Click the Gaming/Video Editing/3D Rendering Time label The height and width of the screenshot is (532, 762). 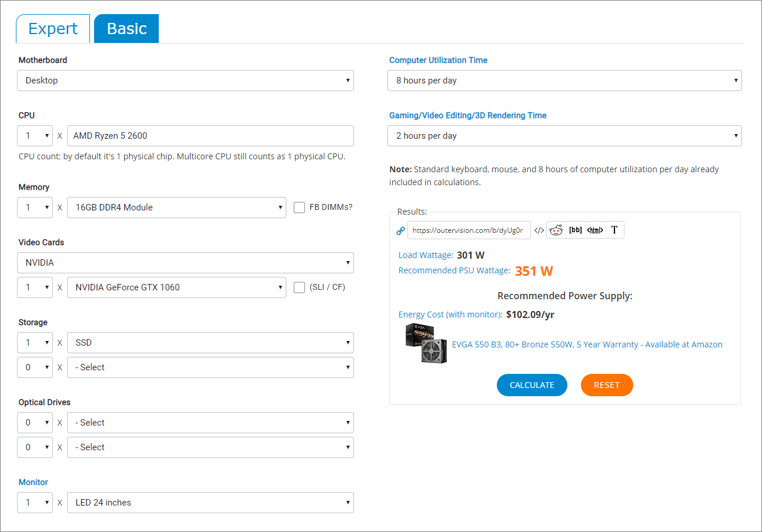(468, 115)
